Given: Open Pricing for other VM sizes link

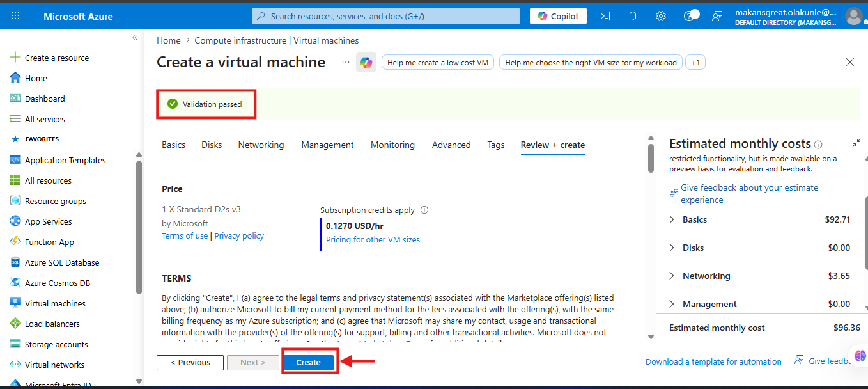Looking at the screenshot, I should click(373, 239).
